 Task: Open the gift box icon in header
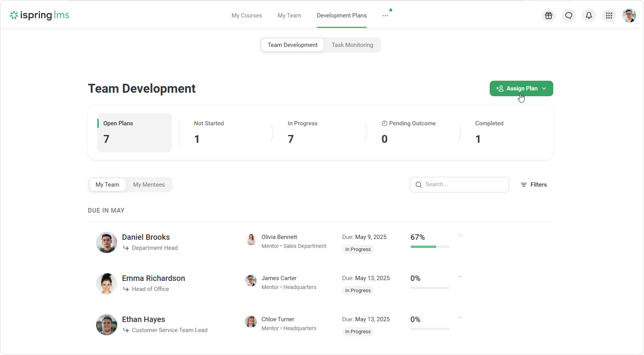pyautogui.click(x=548, y=16)
